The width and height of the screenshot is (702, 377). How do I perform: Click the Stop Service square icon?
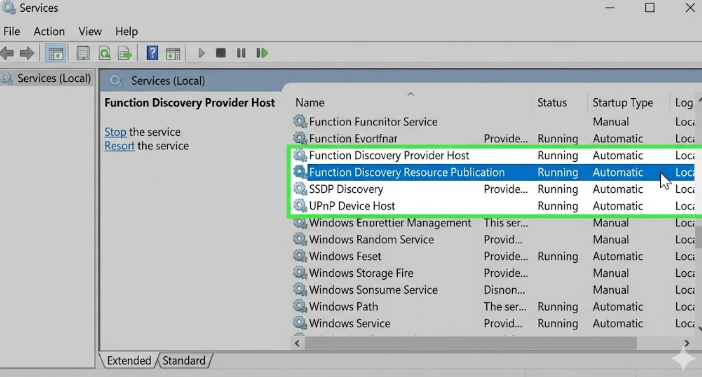click(x=221, y=53)
